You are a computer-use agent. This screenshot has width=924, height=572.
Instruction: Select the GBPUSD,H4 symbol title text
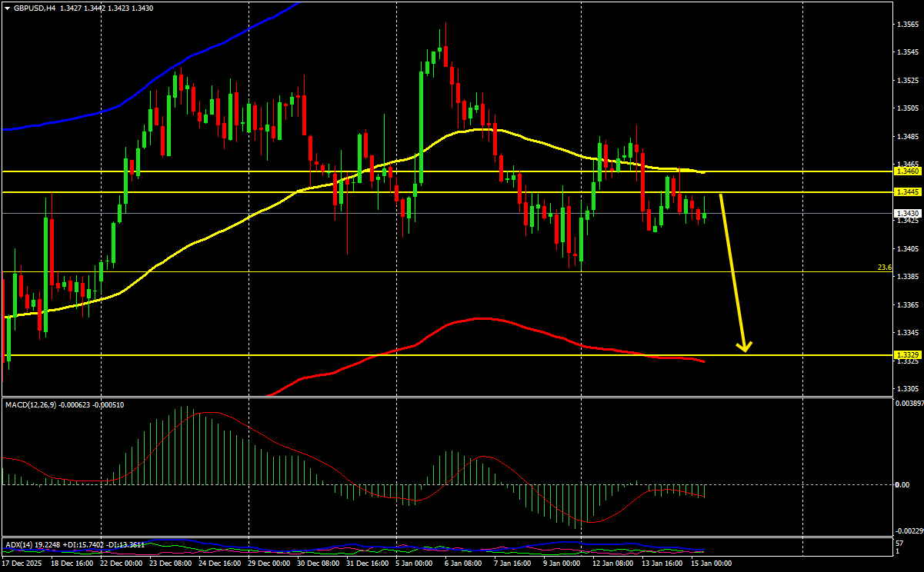34,8
